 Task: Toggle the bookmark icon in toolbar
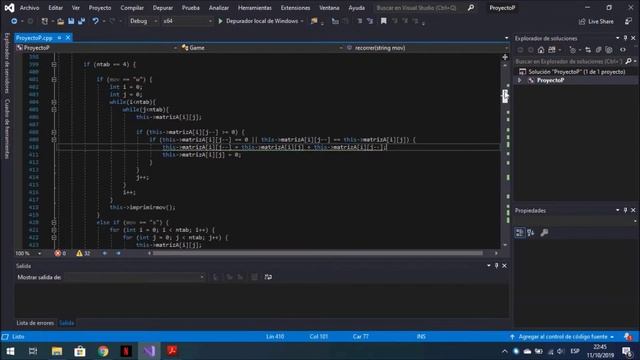[384, 21]
